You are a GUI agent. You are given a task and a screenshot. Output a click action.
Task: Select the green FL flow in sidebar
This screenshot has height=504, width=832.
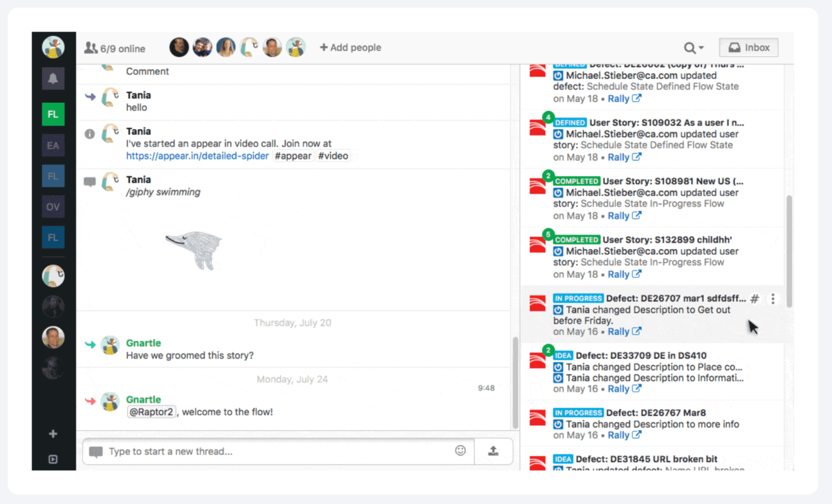53,115
